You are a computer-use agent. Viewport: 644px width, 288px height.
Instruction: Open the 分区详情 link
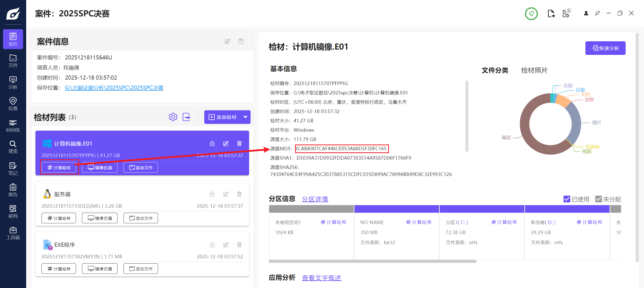315,199
